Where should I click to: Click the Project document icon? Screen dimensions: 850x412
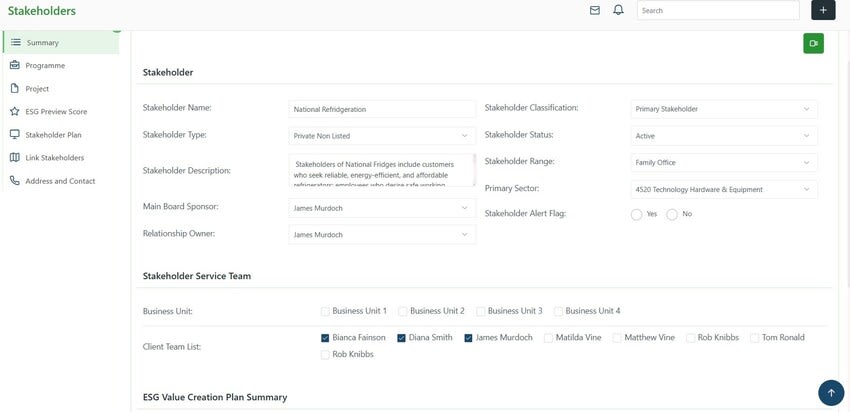click(x=15, y=88)
